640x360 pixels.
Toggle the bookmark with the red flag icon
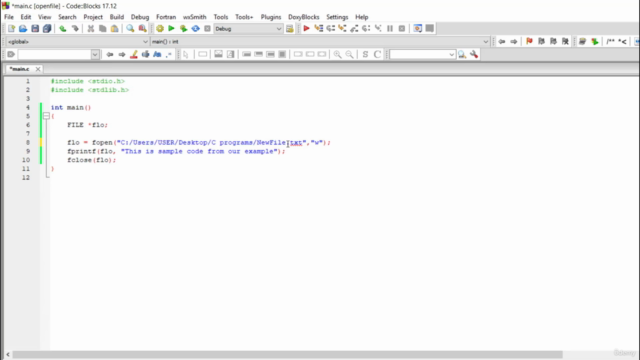coord(529,42)
